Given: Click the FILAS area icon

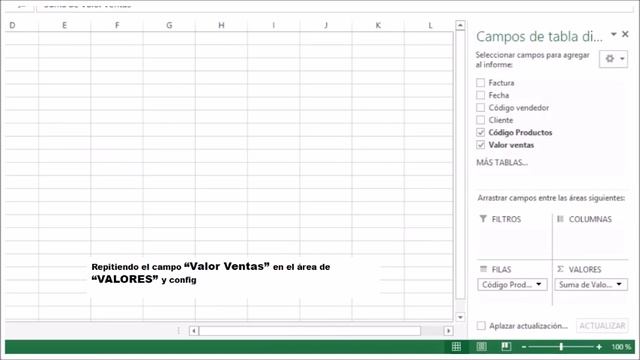Looking at the screenshot, I should [x=483, y=269].
